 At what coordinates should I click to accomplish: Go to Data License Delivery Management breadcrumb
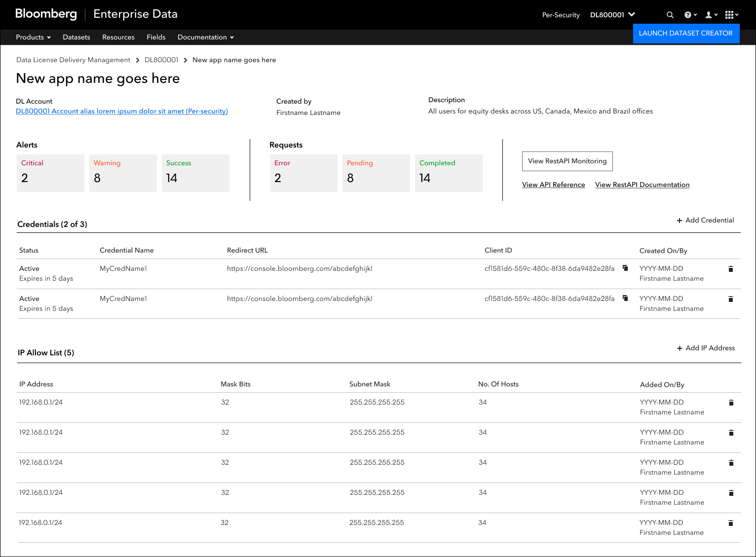(x=73, y=60)
